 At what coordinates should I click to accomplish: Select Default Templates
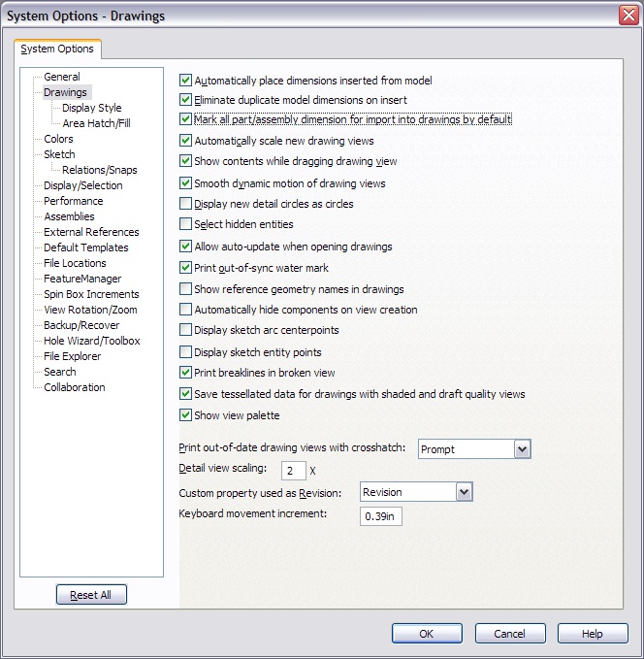[x=86, y=247]
